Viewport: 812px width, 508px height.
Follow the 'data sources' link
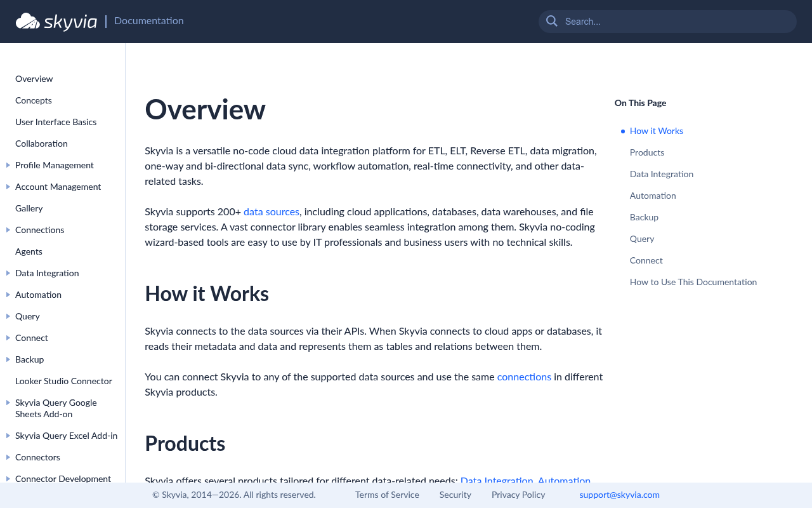tap(272, 211)
